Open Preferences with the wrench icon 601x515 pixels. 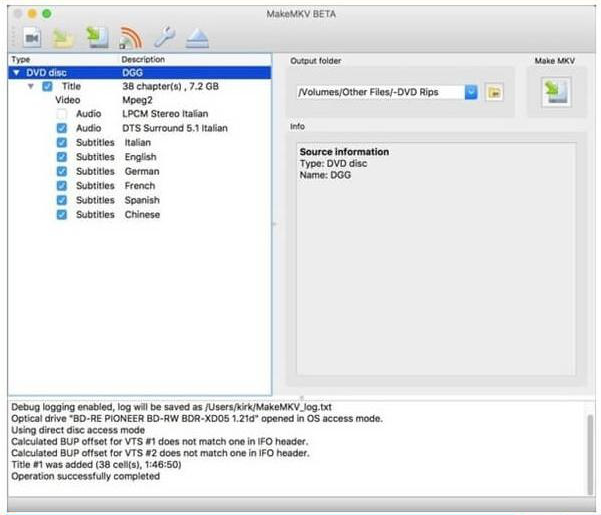coord(164,38)
